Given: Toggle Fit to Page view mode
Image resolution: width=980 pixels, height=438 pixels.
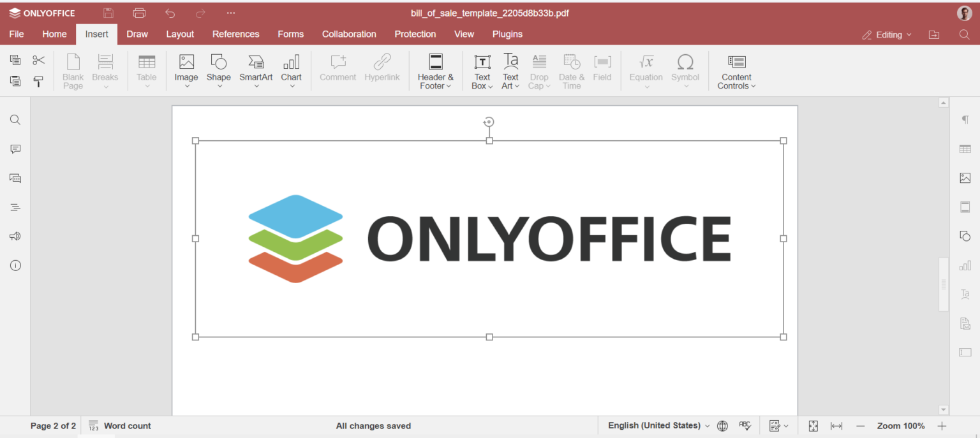Looking at the screenshot, I should [813, 425].
